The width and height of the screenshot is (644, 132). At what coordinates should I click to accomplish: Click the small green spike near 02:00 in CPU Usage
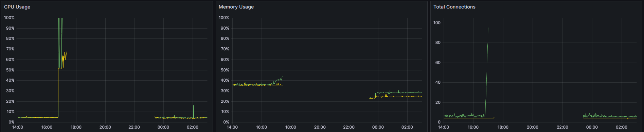(193, 111)
